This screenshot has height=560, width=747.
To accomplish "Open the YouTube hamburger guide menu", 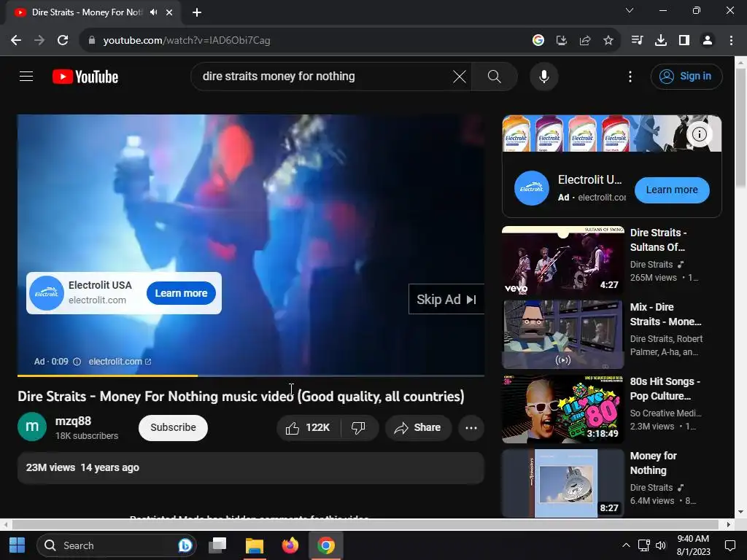I will coord(26,76).
